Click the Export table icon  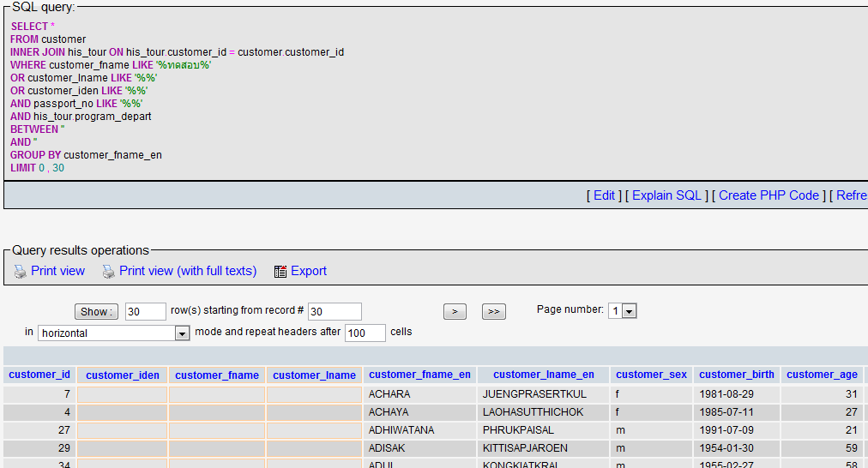coord(280,272)
